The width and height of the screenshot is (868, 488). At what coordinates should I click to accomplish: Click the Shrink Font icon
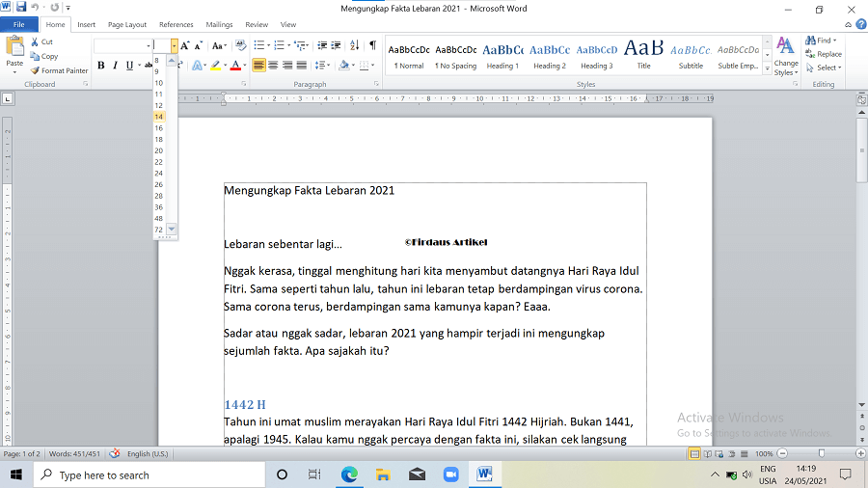(198, 46)
